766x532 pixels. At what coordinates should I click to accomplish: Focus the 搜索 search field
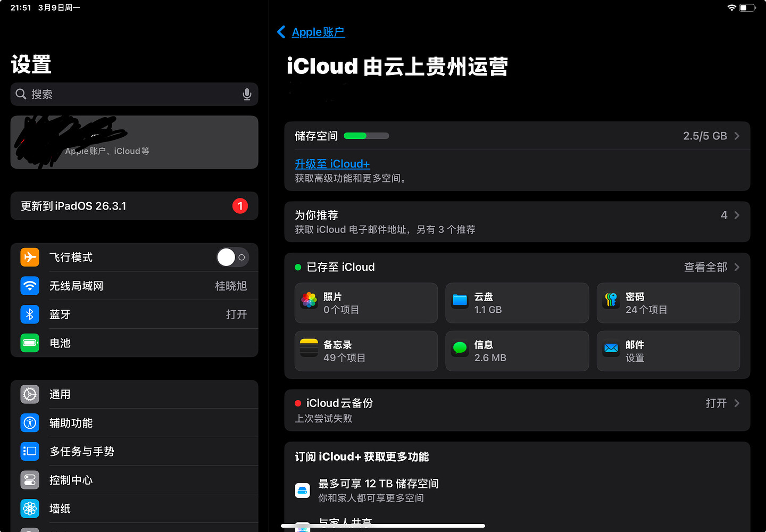pos(134,94)
